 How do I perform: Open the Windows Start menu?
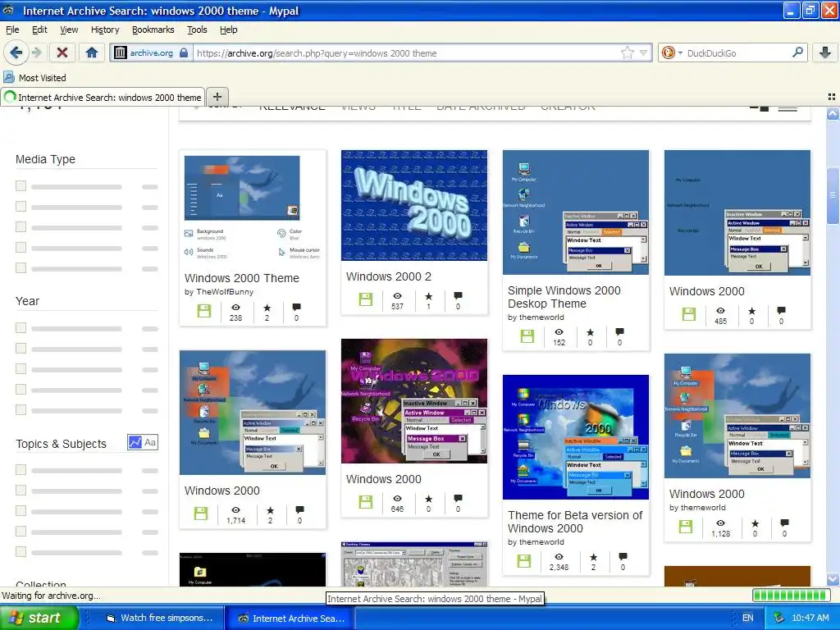click(39, 618)
